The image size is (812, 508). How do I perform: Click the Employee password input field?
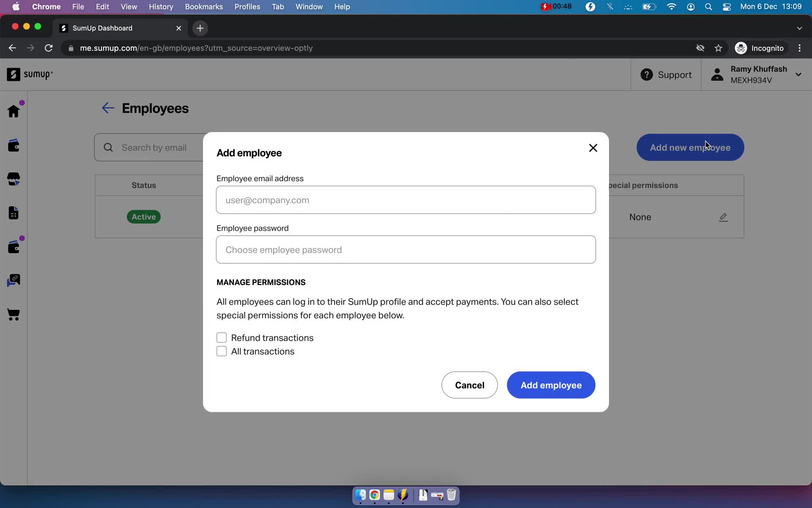[406, 250]
